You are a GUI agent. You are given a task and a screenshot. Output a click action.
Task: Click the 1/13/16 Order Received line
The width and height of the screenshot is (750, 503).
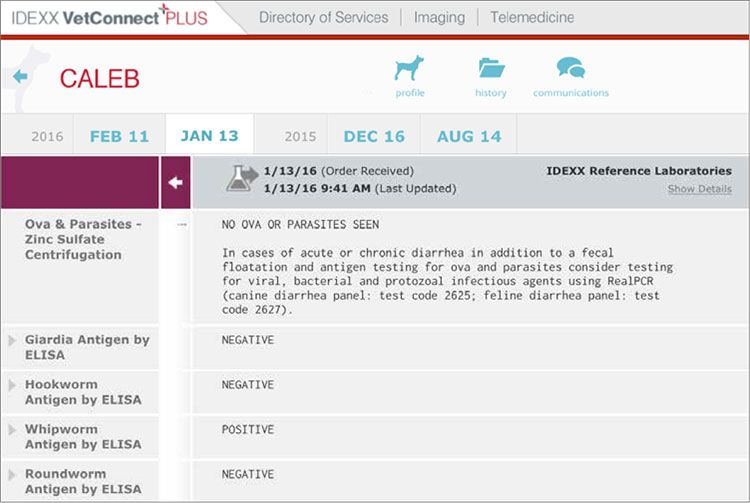click(x=339, y=171)
